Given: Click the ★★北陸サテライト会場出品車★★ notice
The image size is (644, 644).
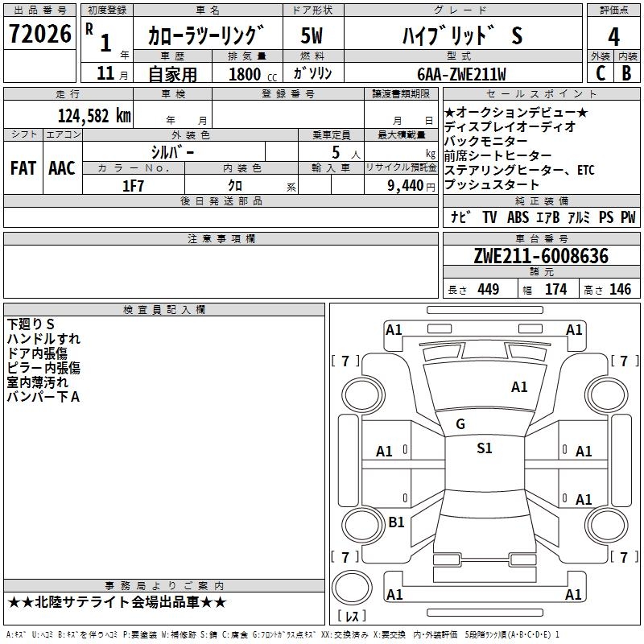Looking at the screenshot, I should pos(117,602).
